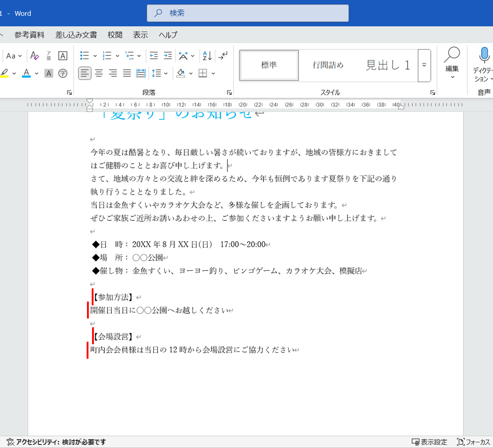493x448 pixels.
Task: Increase the paragraph indent
Action: tap(168, 56)
